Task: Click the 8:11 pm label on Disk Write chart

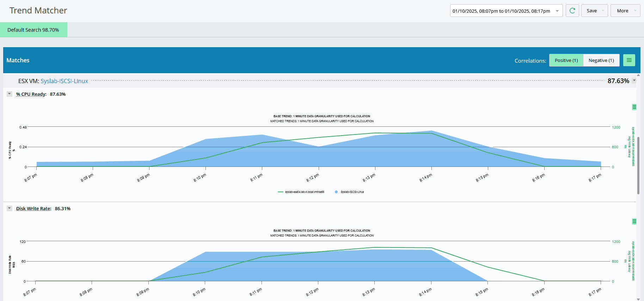Action: pyautogui.click(x=256, y=292)
